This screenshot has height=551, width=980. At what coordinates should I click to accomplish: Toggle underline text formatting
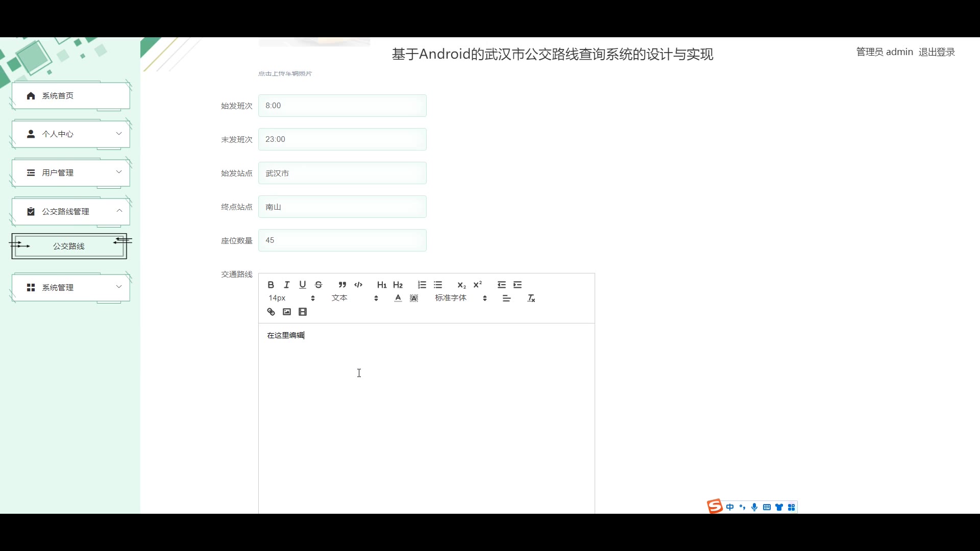click(303, 285)
